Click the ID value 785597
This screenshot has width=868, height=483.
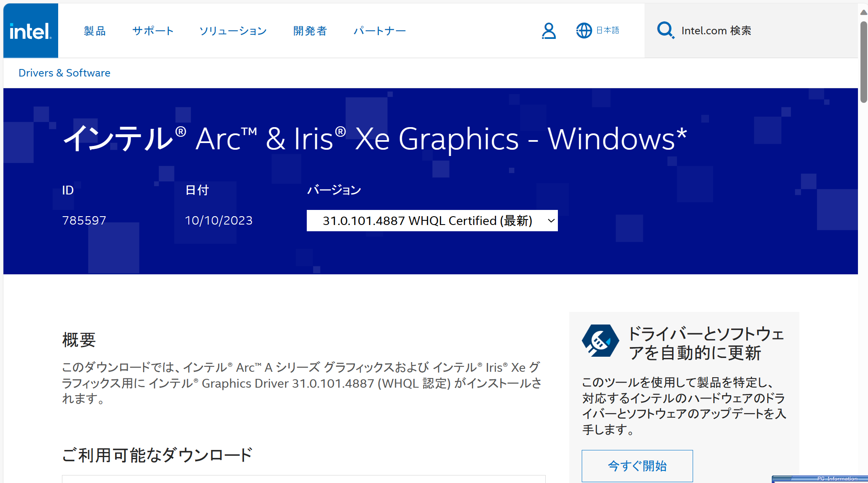tap(84, 220)
